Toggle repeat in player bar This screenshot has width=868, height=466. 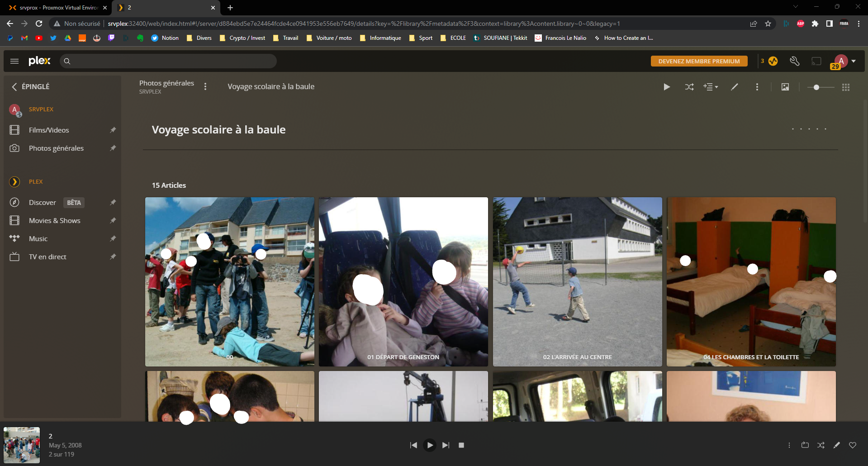[805, 445]
